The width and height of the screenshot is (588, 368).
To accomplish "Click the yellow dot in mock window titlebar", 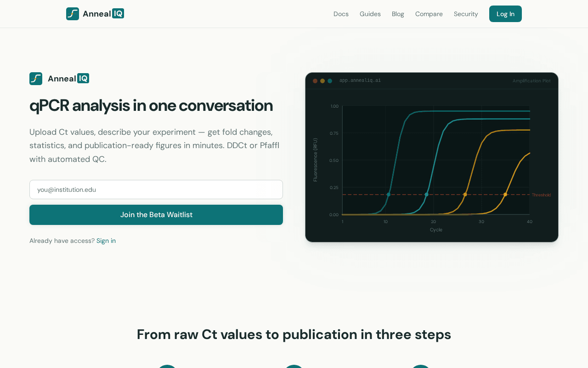I will [322, 81].
